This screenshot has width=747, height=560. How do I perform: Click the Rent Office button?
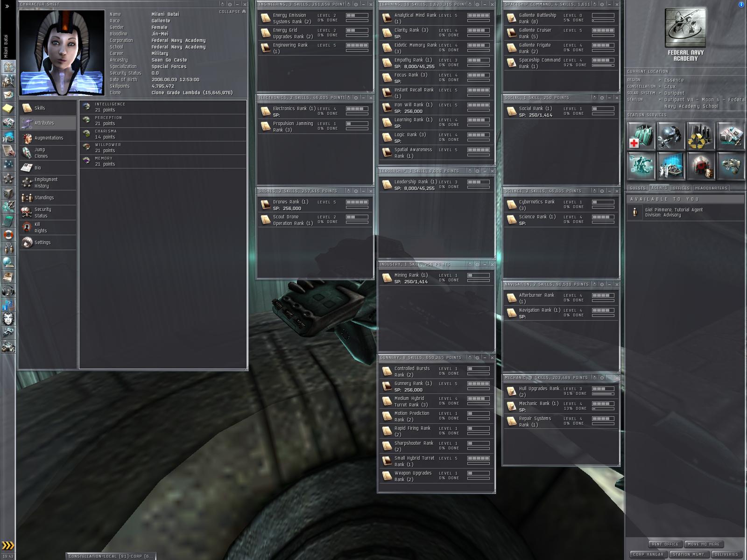[665, 544]
